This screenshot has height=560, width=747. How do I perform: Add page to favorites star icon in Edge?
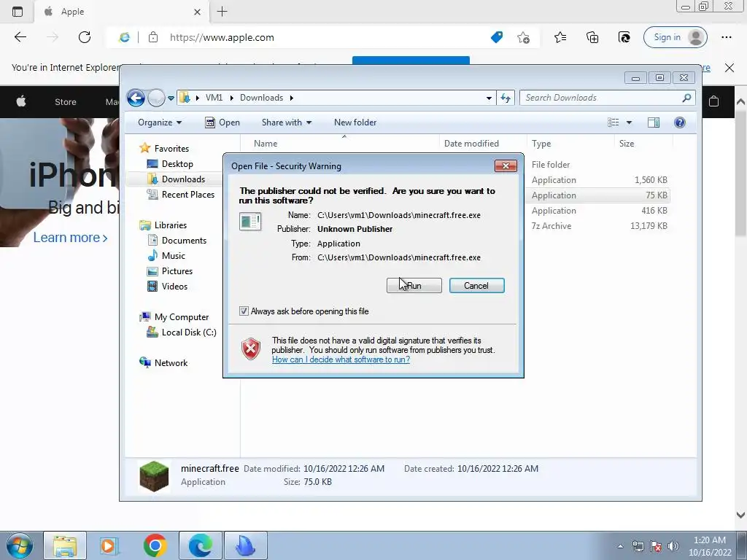(523, 37)
